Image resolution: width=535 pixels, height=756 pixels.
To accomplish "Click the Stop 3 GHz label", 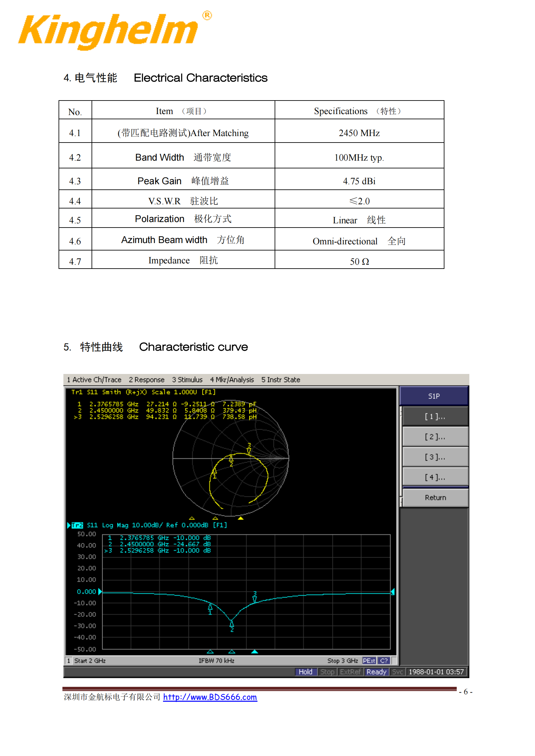I will [343, 661].
